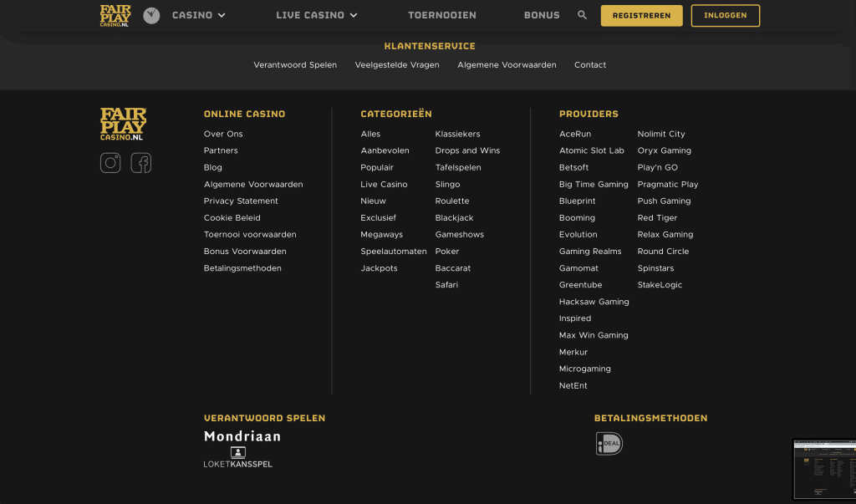Screen dimensions: 856x504
Task: Click the Inloggen button
Action: click(725, 16)
